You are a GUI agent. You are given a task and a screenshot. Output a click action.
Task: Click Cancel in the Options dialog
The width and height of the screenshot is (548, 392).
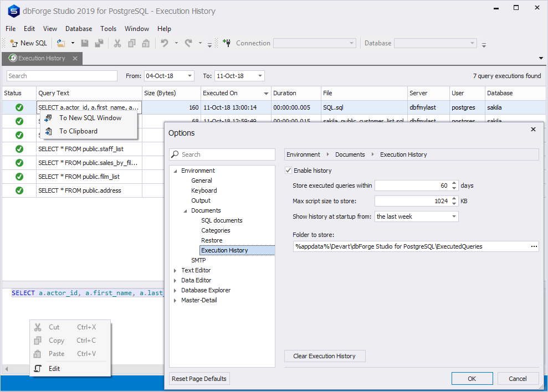(518, 379)
